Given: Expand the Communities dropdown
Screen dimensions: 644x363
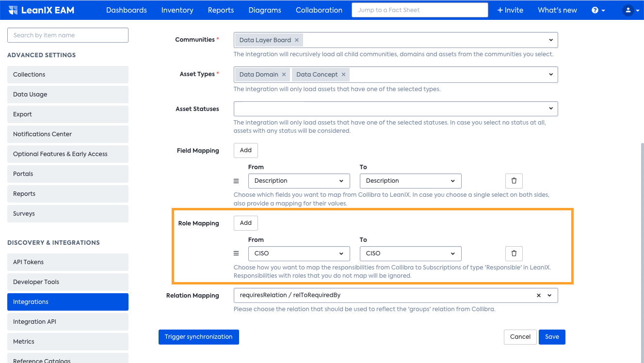Looking at the screenshot, I should coord(551,40).
